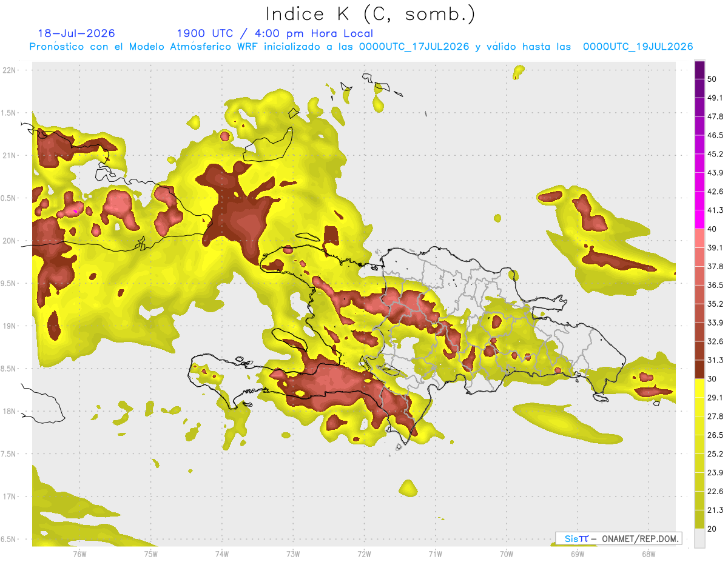This screenshot has height=562, width=728.
Task: Click the "32.6" colorbar value
Action: (715, 341)
